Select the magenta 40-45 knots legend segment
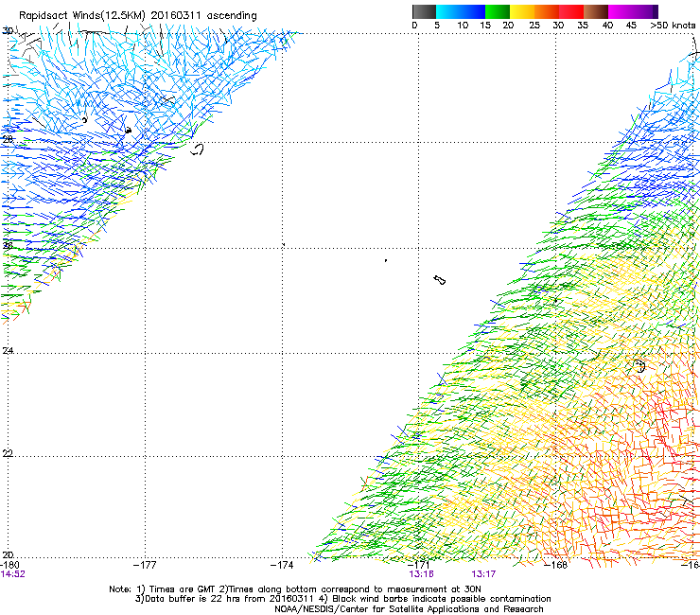The height and width of the screenshot is (615, 700). coord(621,11)
